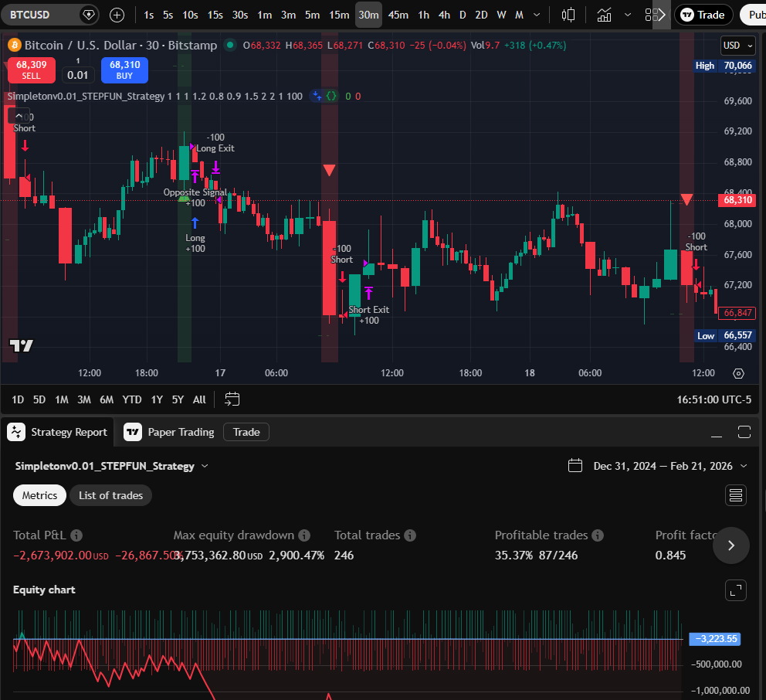Screen dimensions: 766x700
Task: Click the Trade button in top toolbar
Action: click(x=703, y=14)
